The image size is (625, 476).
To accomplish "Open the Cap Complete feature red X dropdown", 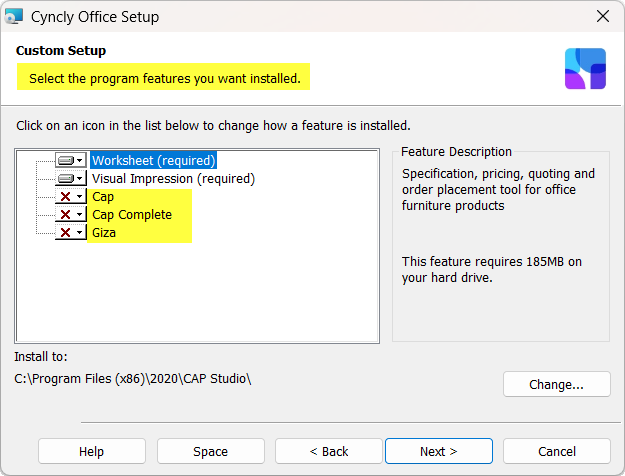I will point(71,214).
